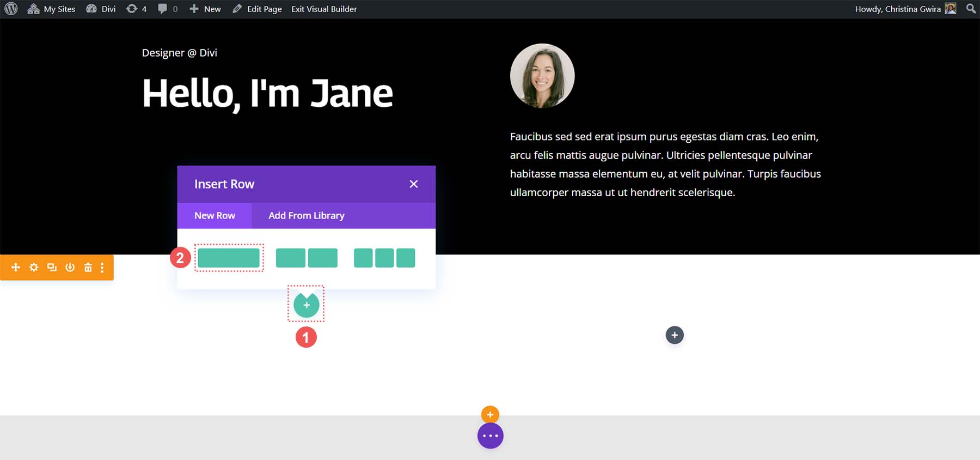Click the section power icon in orange toolbar
980x460 pixels.
tap(70, 268)
